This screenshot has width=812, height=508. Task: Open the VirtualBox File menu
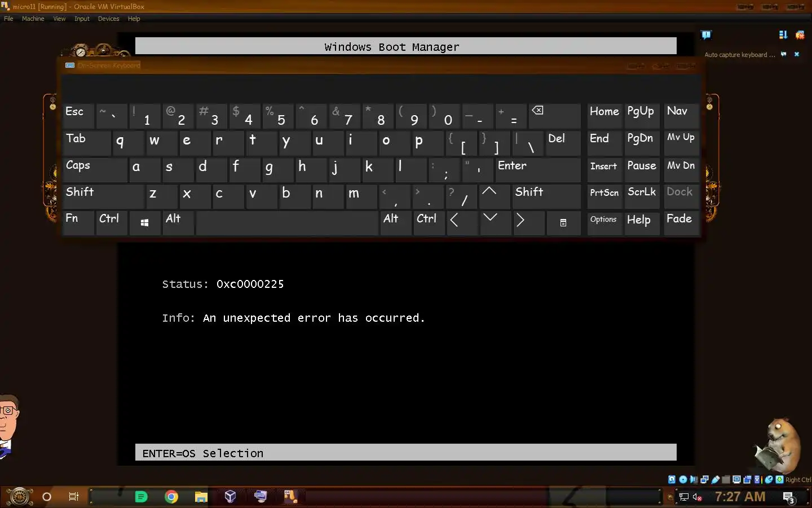click(8, 19)
